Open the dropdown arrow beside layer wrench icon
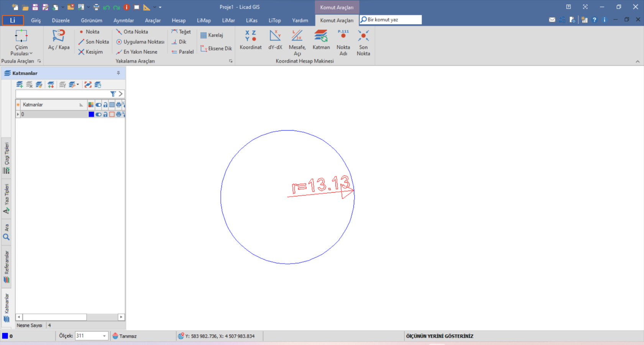 [x=78, y=85]
